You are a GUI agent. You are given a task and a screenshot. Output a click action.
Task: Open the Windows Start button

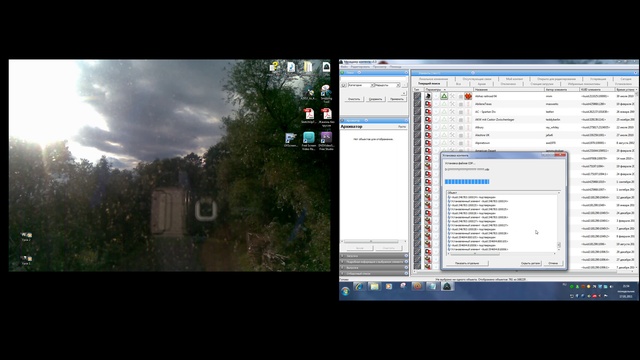pyautogui.click(x=345, y=291)
